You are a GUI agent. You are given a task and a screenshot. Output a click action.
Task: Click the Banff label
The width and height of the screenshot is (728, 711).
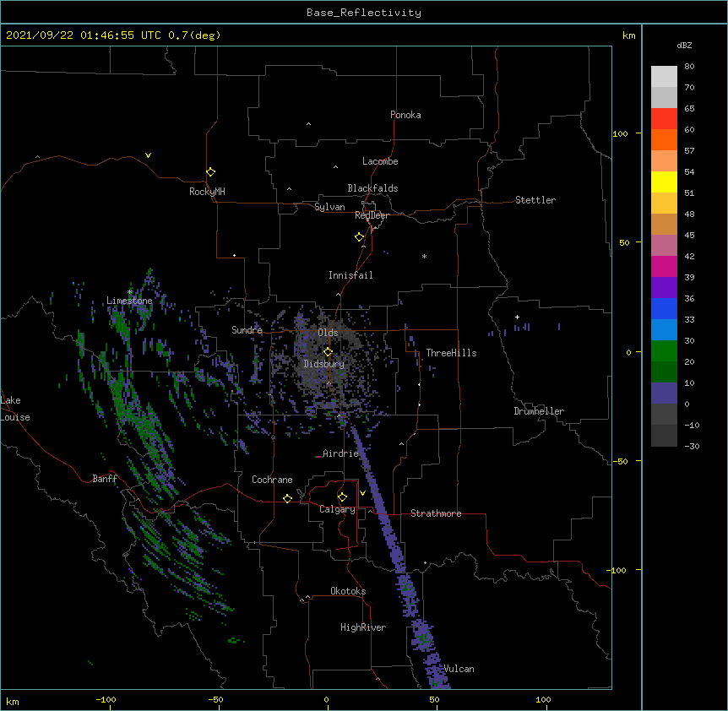coord(105,479)
